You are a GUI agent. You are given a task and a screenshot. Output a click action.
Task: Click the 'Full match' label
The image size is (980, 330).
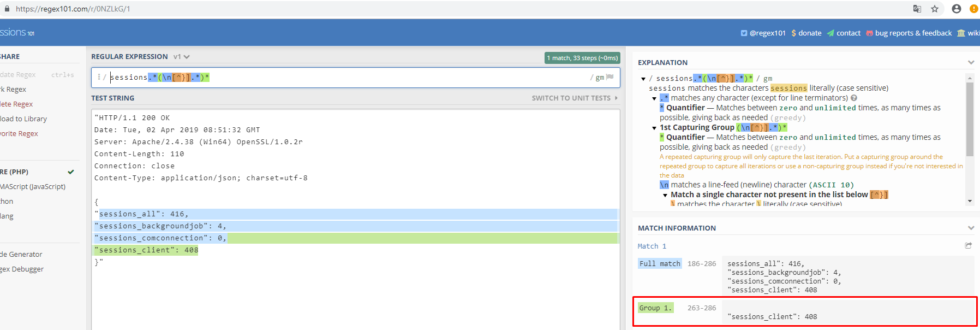(660, 263)
